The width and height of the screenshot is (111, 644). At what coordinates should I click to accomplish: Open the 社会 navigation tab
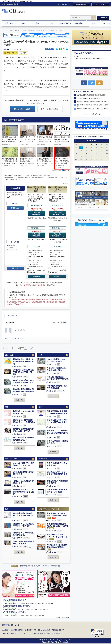[51, 23]
